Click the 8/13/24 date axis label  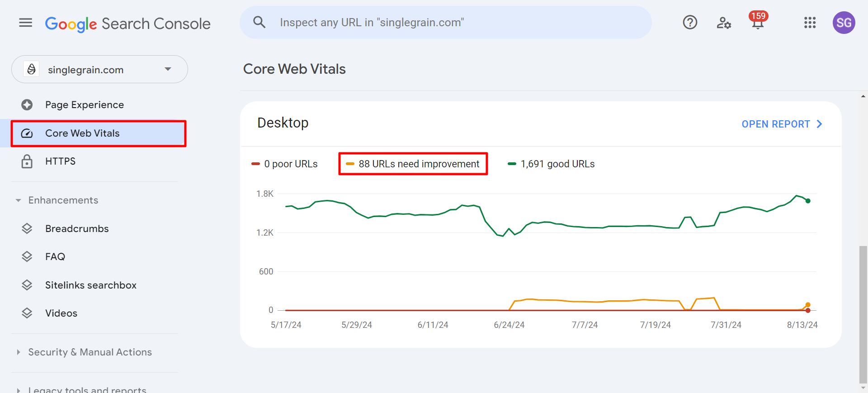click(802, 325)
